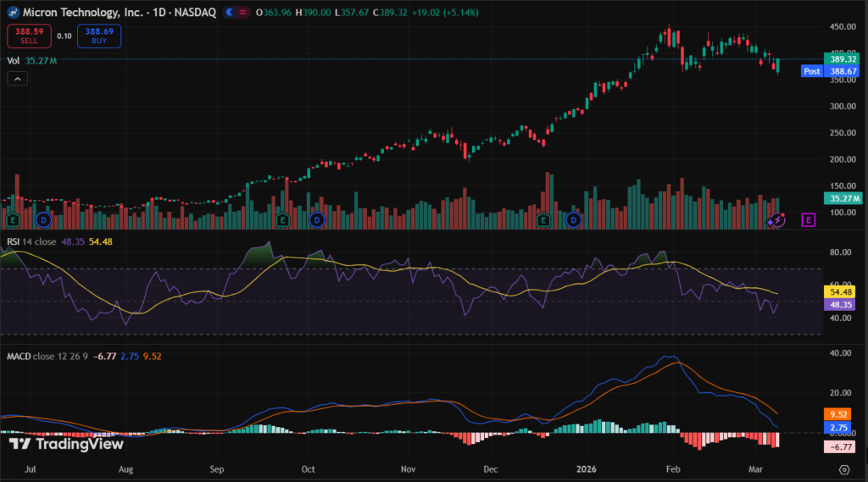The image size is (868, 482).
Task: Open the leftmost earnings E marker
Action: point(13,220)
